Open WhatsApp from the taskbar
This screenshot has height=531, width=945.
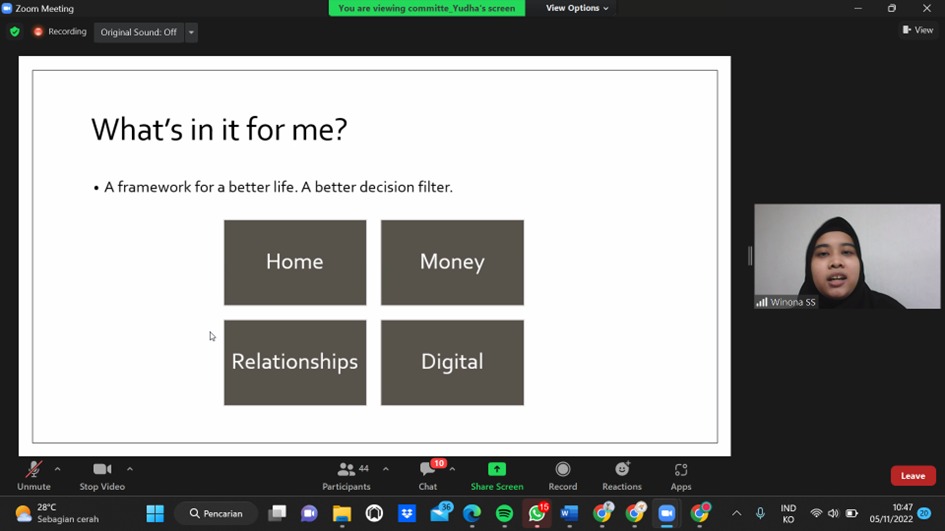click(x=537, y=513)
